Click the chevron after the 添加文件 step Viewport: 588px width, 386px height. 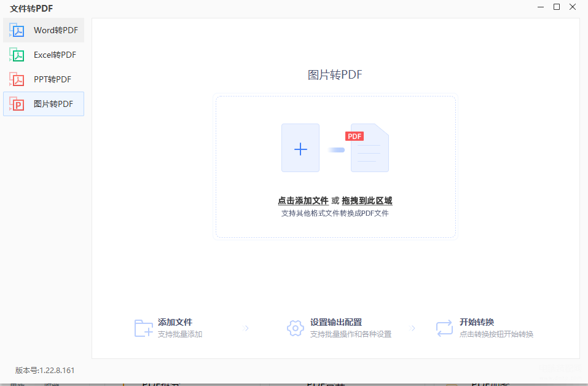246,328
